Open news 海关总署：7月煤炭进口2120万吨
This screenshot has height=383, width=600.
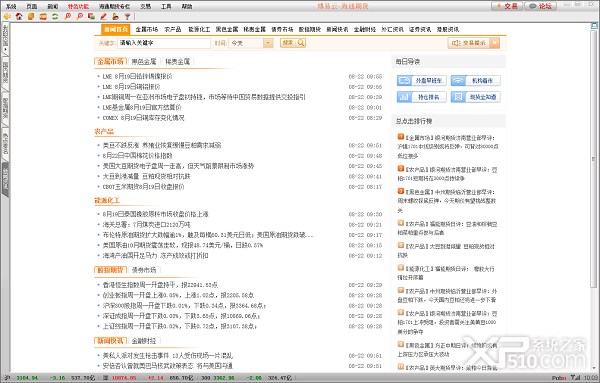point(147,225)
